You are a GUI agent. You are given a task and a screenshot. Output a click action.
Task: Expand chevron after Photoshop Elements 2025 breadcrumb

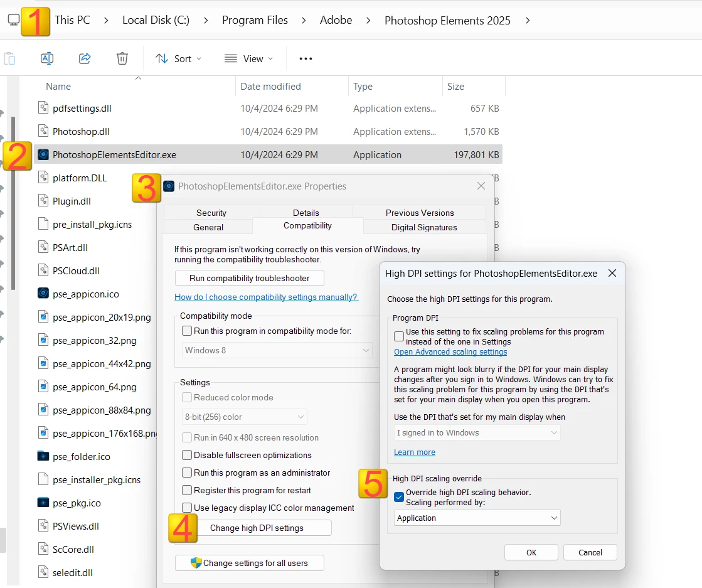pos(528,21)
